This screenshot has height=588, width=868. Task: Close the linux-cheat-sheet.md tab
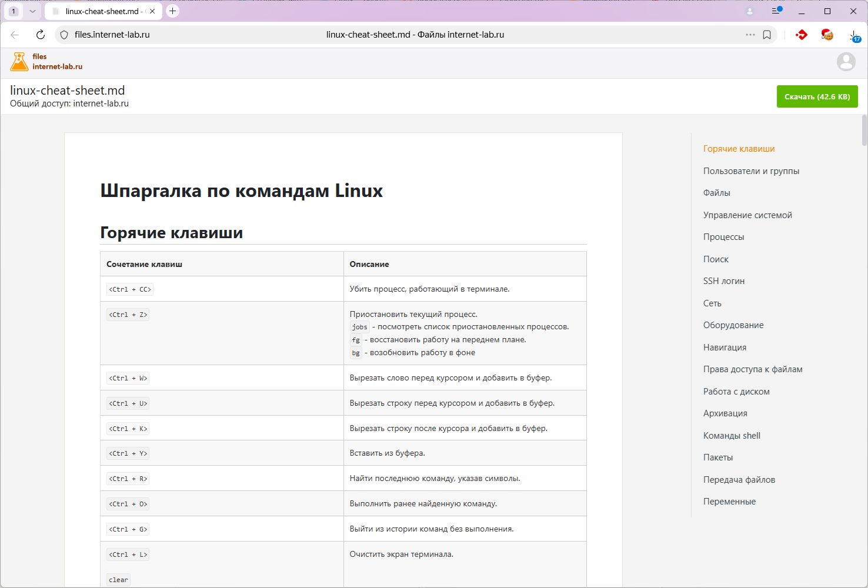[152, 11]
